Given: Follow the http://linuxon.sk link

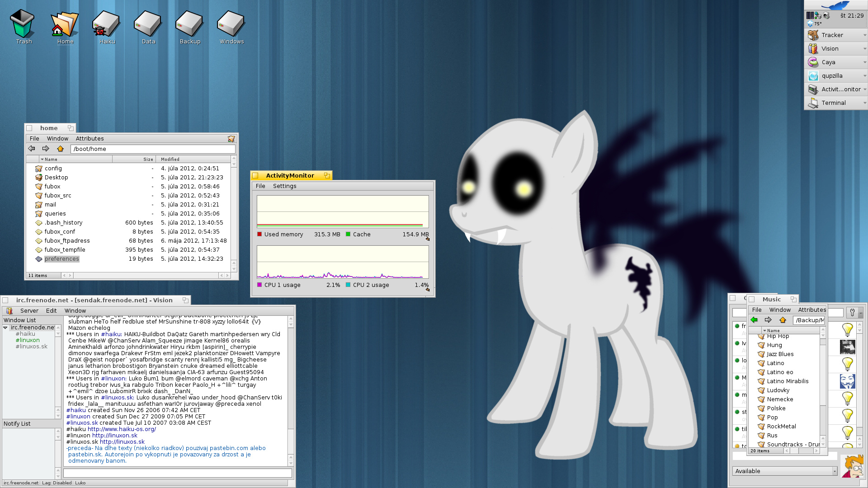Looking at the screenshot, I should pyautogui.click(x=115, y=436).
